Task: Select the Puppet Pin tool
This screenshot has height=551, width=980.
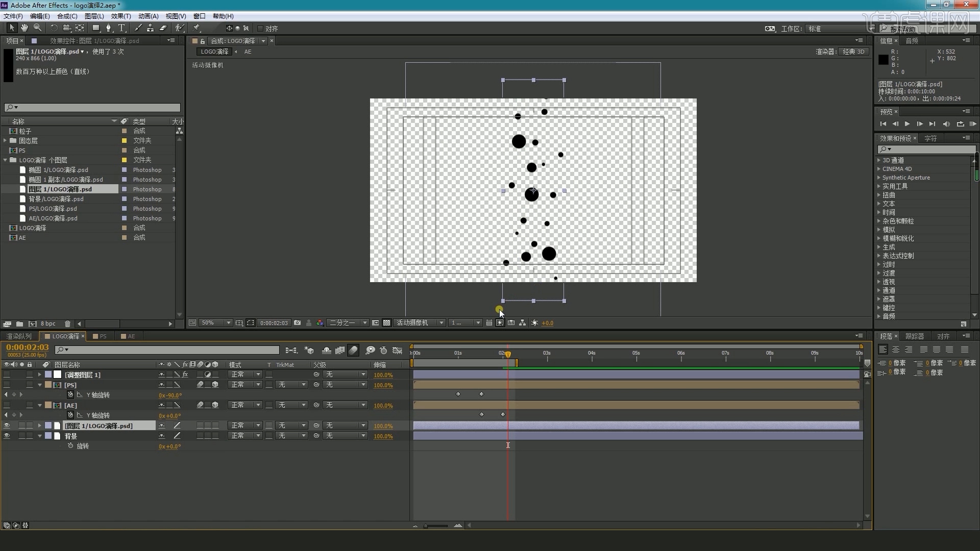Action: click(197, 28)
